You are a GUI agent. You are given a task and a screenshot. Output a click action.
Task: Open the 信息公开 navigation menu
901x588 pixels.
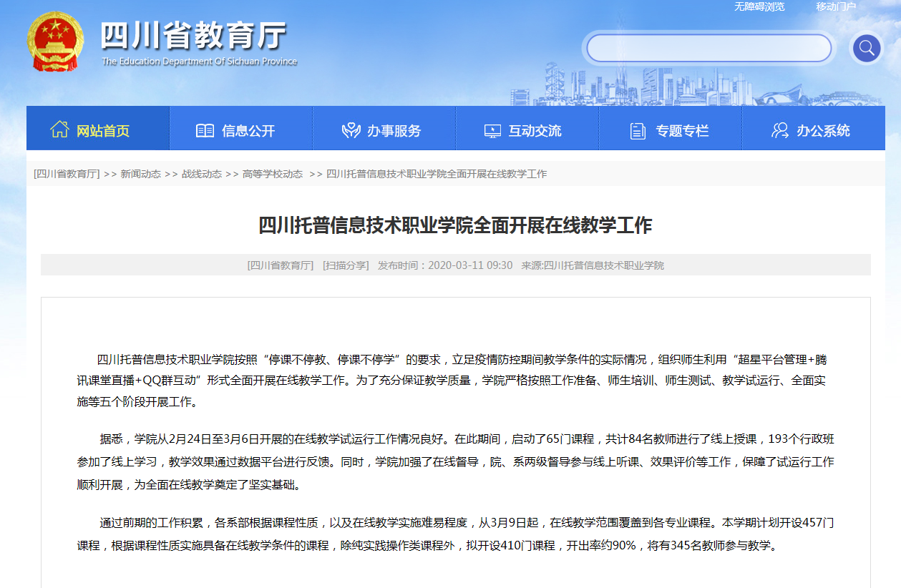point(248,131)
